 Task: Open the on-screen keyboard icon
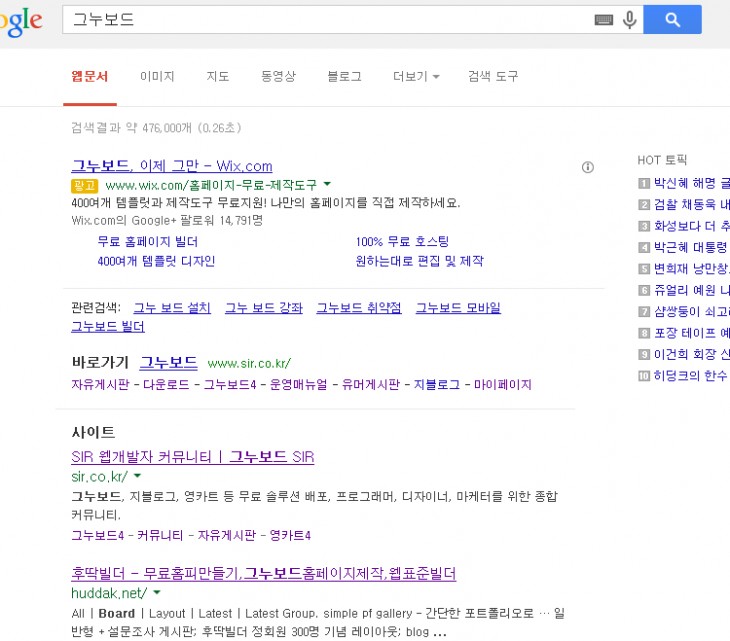604,20
